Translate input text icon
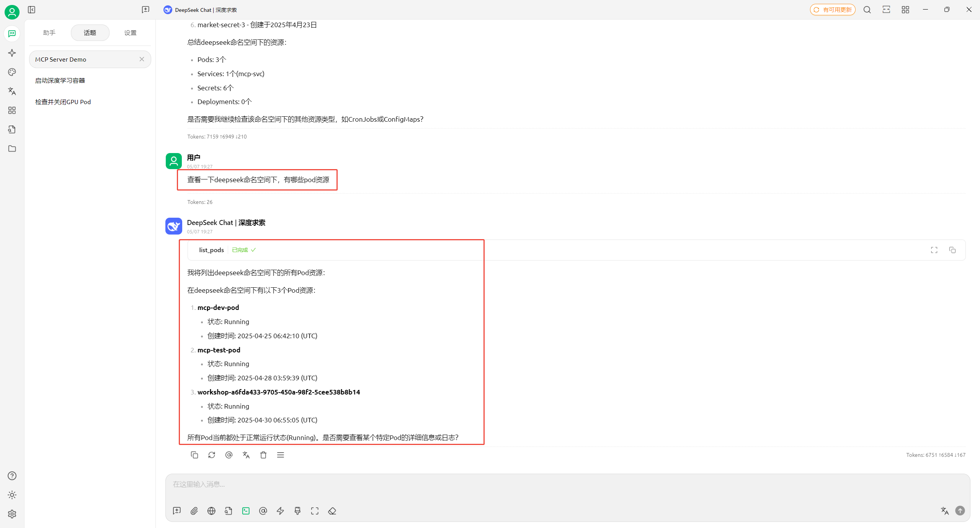 945,511
